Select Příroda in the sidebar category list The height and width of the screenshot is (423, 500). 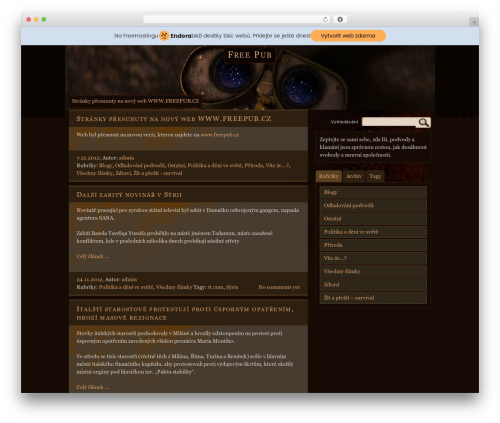tap(373, 245)
